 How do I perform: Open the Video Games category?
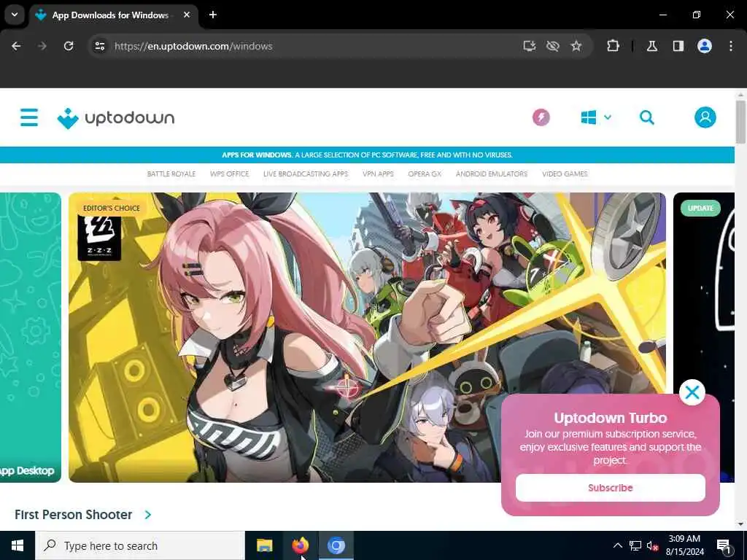pos(565,174)
